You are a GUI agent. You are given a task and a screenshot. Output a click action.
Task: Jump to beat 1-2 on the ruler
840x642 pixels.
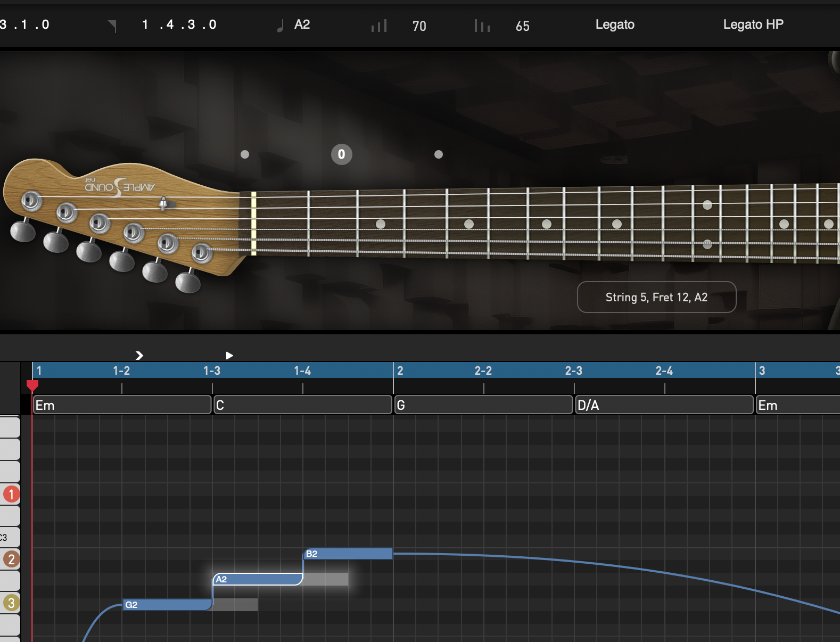[121, 371]
